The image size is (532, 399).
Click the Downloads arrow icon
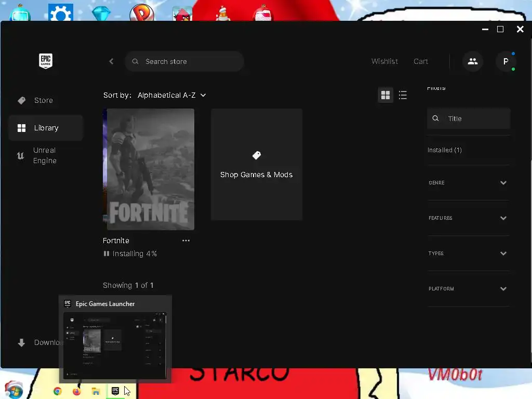coord(21,343)
